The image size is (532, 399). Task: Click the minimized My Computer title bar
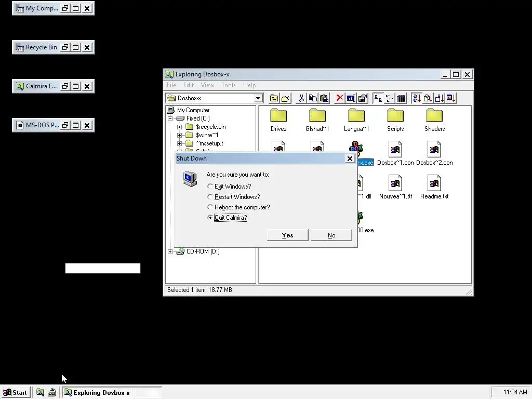coord(37,8)
